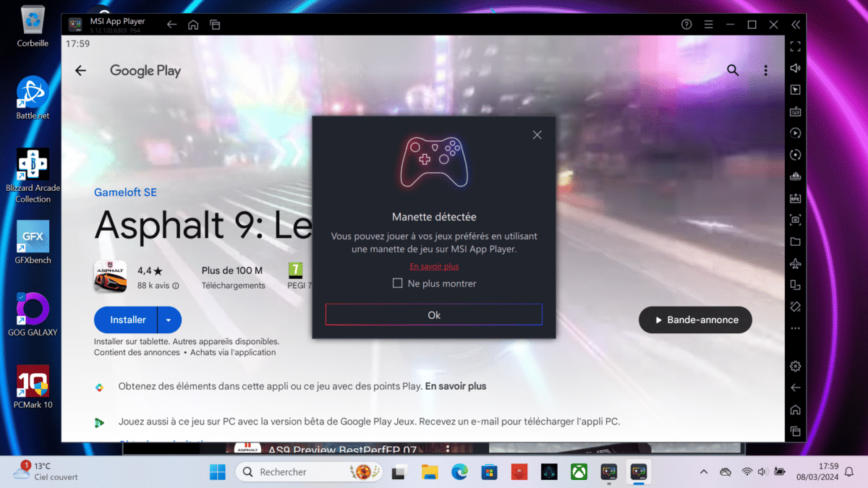Check the Ne plus montrer checkbox
Image resolution: width=868 pixels, height=488 pixels.
(x=397, y=283)
